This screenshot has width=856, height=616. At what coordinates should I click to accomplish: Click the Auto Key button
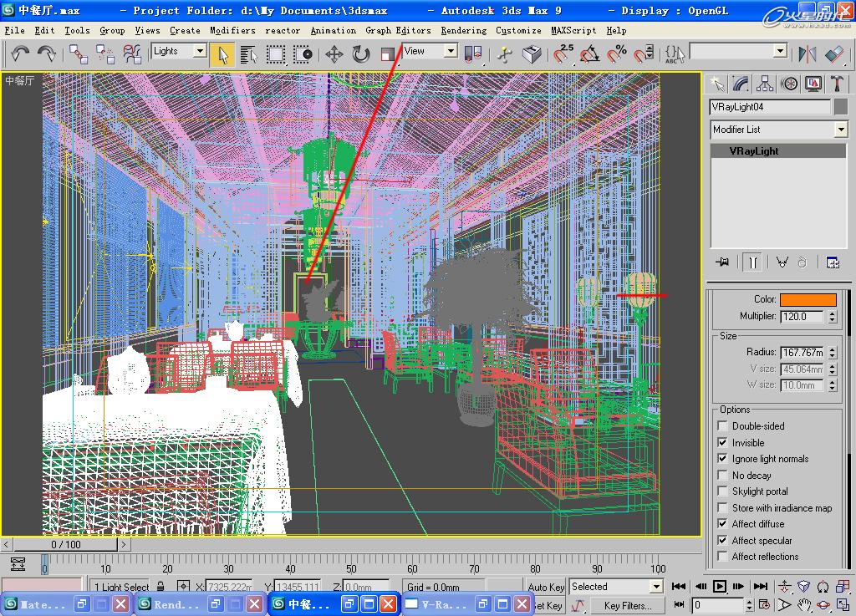coord(546,587)
